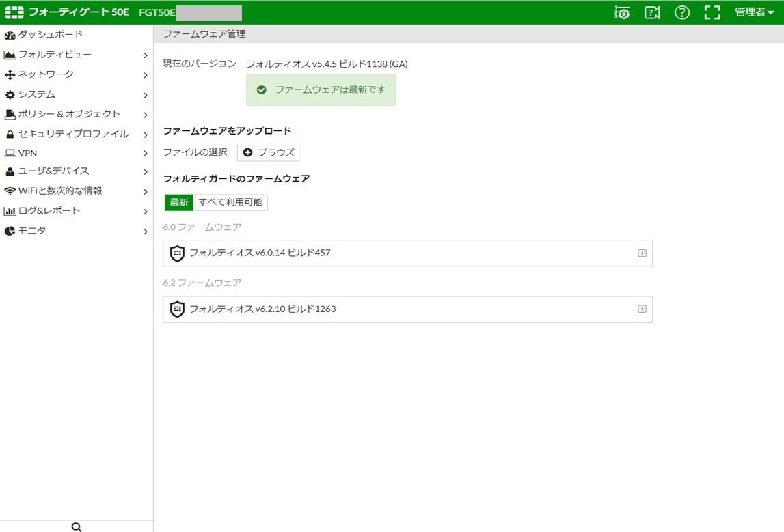The height and width of the screenshot is (532, 784).
Task: Click the shield icon for v6.0.14 firmware
Action: tap(177, 253)
